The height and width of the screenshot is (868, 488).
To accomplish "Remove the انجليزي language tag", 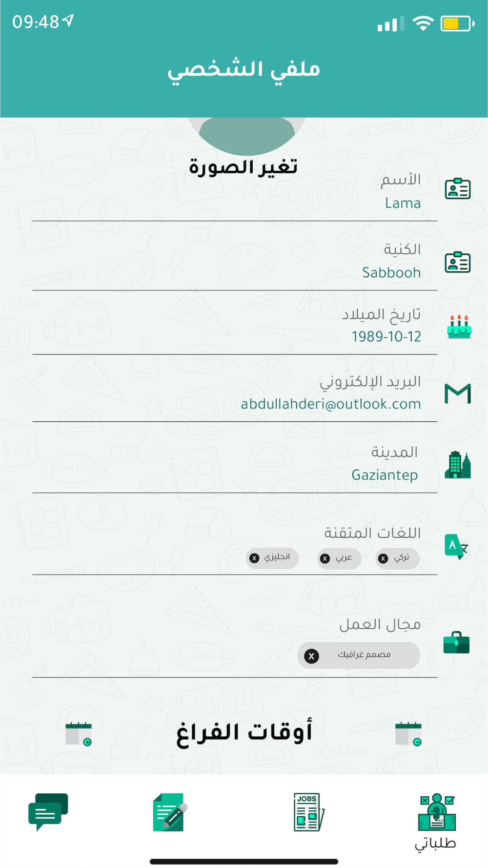I will pyautogui.click(x=254, y=558).
